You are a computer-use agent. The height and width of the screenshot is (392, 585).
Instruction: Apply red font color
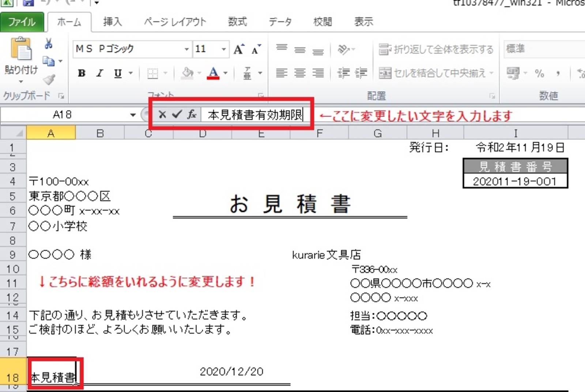213,73
